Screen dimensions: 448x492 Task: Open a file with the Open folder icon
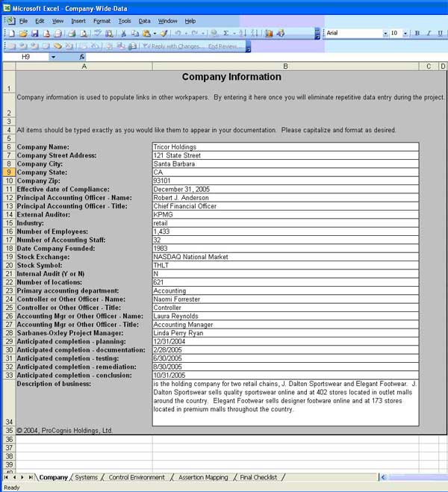point(23,33)
